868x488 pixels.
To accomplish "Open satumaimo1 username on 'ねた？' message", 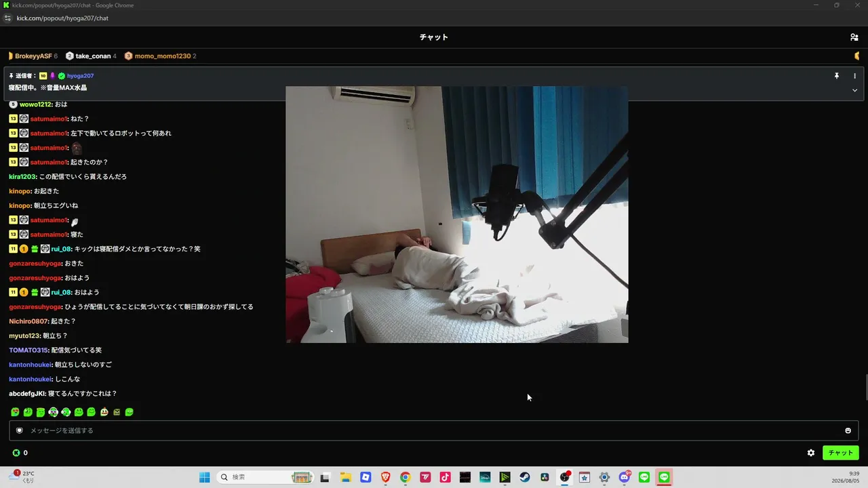I will point(49,119).
